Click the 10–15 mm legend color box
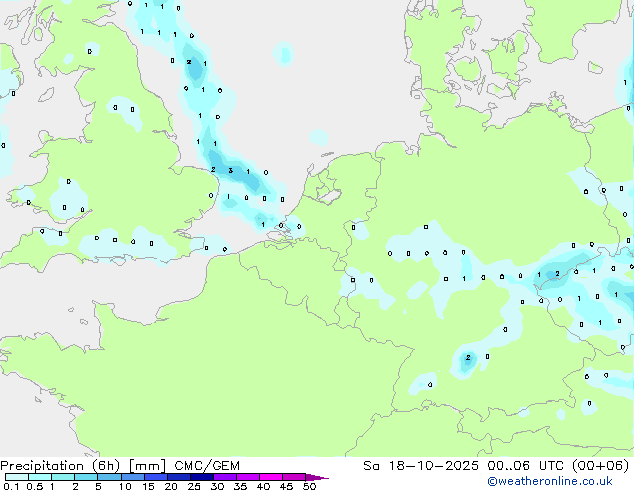Screen dimensions: 634x490 coord(133,477)
